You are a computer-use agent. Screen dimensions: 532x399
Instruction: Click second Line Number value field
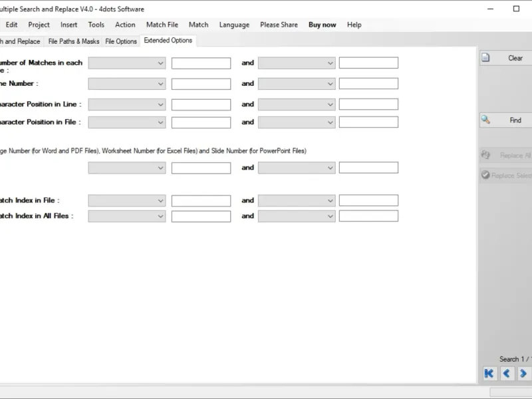point(368,84)
